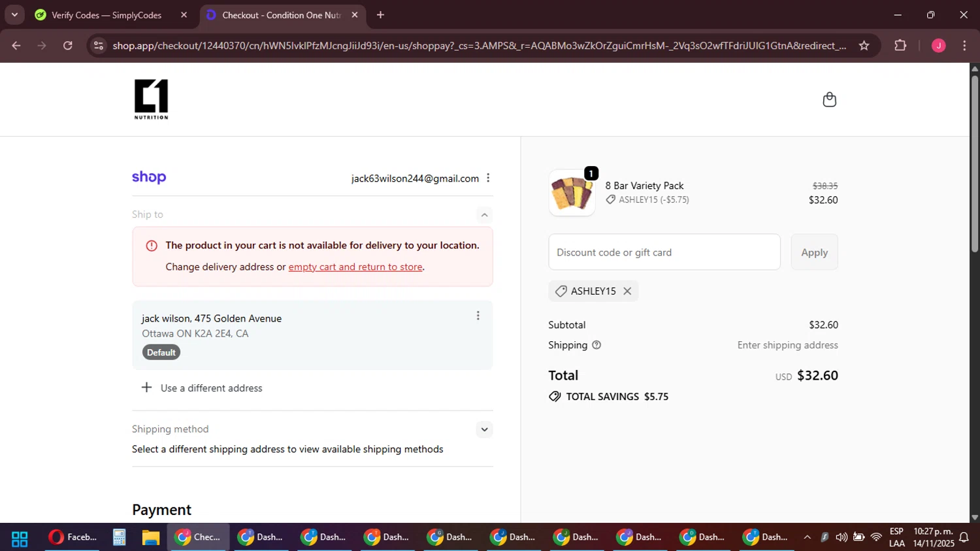The image size is (980, 551).
Task: Close the Verify Codes SimplyCodes tab
Action: coord(184,15)
